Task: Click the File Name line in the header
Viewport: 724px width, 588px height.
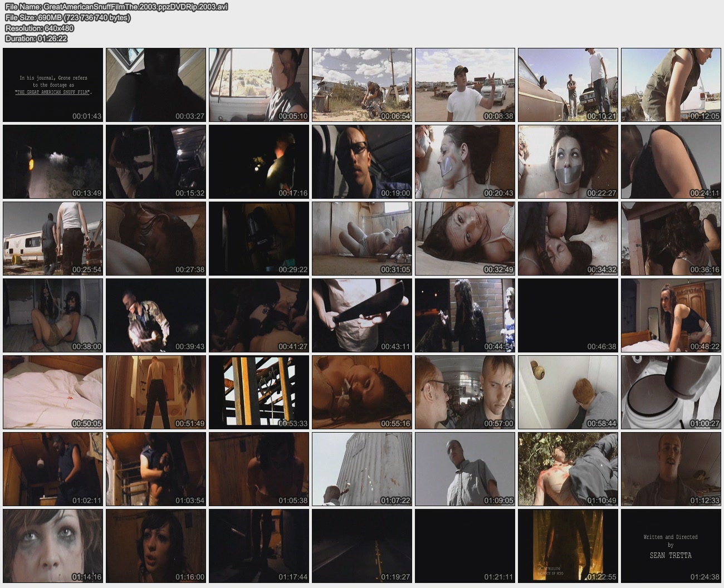Action: (x=116, y=7)
